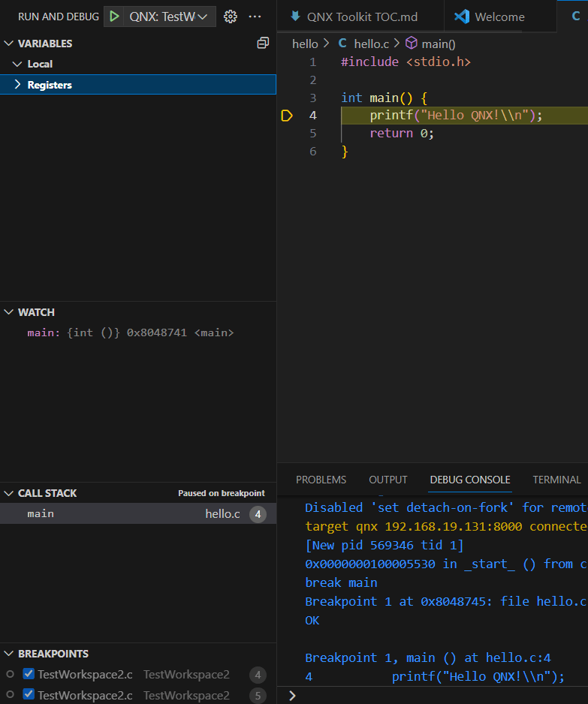Uncheck the first TestWorkspace2.c breakpoint

pos(29,673)
